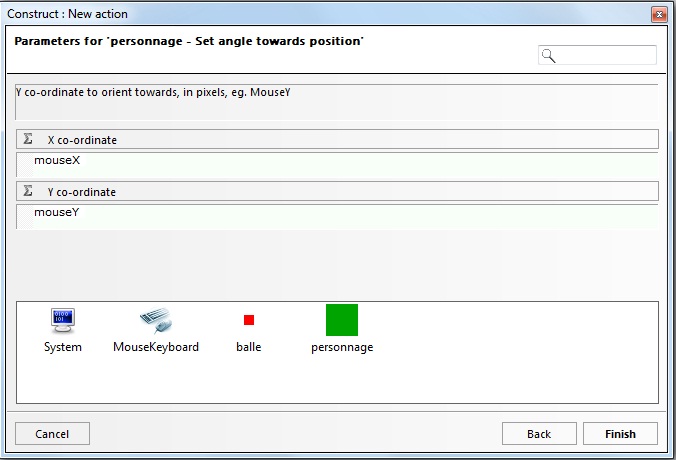Choose the green personnage object icon
This screenshot has height=460, width=676.
[342, 320]
